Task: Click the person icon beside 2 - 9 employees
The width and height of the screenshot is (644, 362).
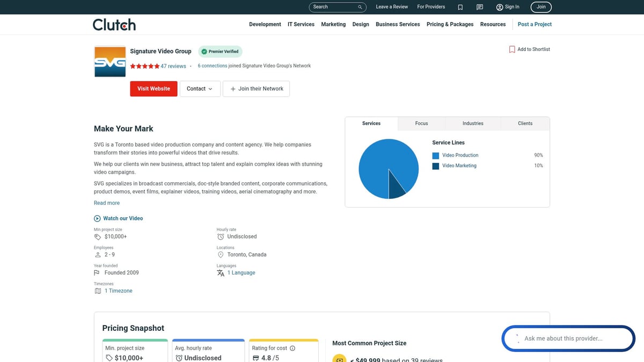Action: [x=98, y=255]
